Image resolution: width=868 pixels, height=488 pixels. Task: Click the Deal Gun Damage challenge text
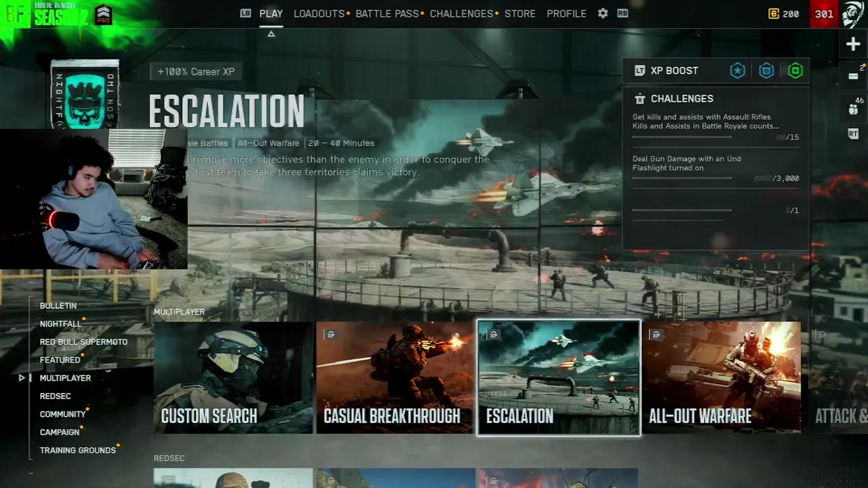[x=687, y=163]
